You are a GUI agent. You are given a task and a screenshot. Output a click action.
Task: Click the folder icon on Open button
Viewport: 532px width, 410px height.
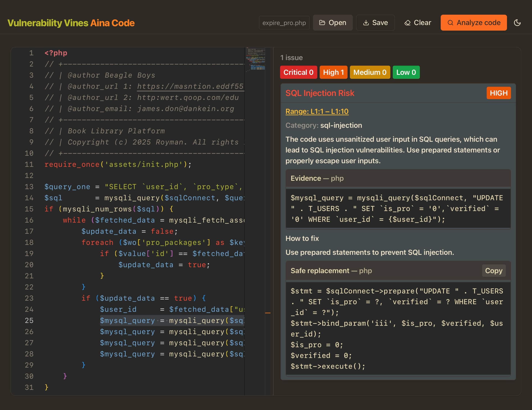click(x=322, y=23)
